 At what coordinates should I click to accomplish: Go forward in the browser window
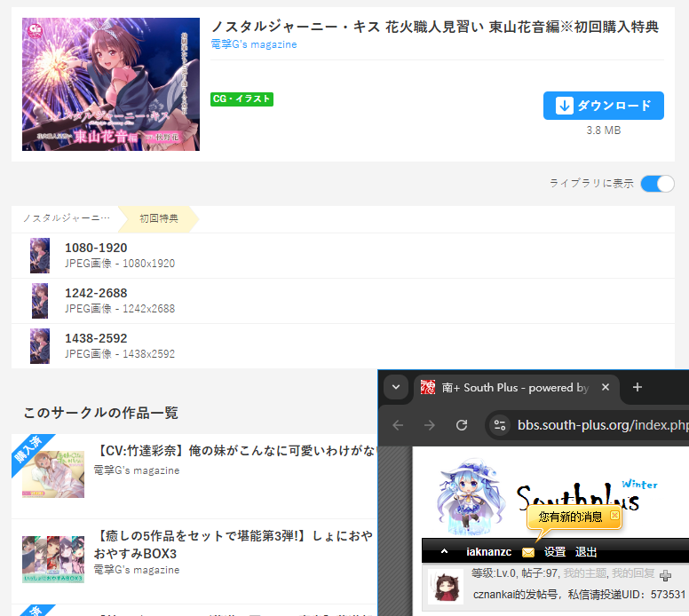[x=430, y=425]
